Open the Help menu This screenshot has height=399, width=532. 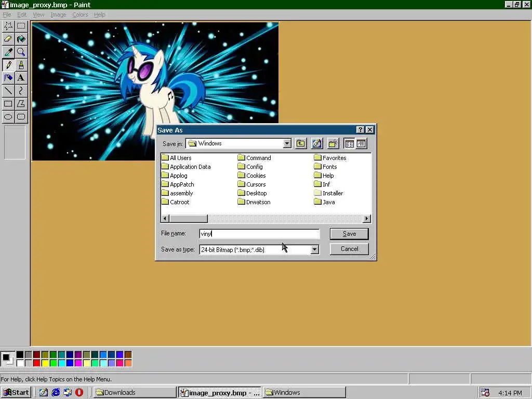[x=99, y=15]
